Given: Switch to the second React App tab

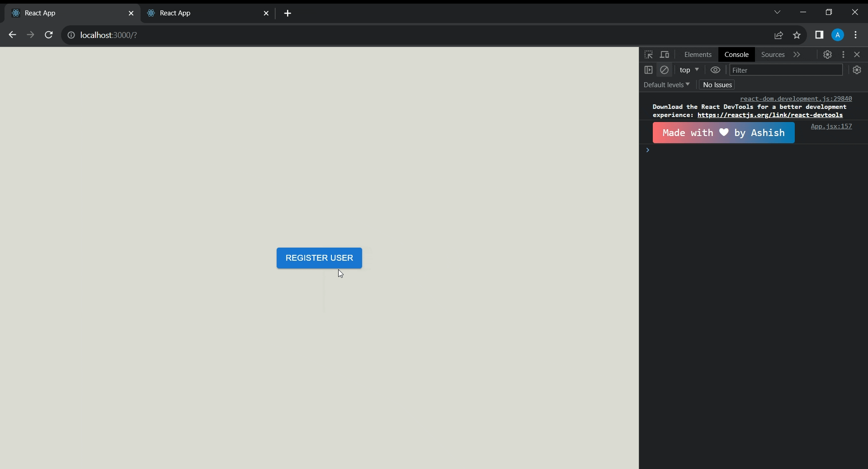Looking at the screenshot, I should click(x=208, y=13).
